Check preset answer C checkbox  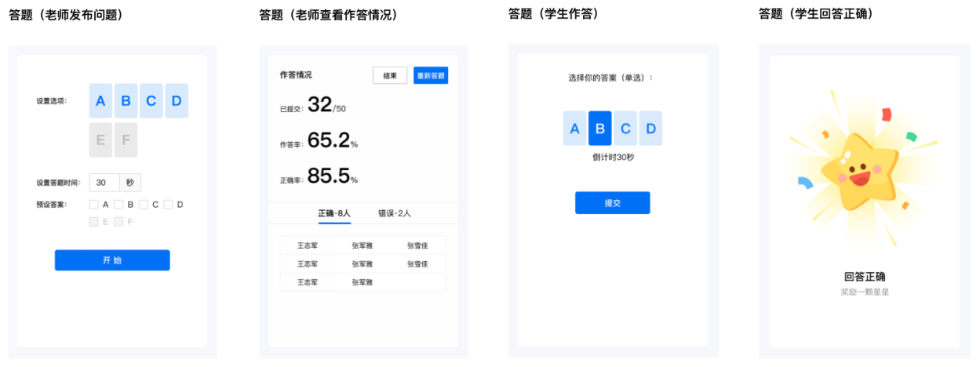coord(144,205)
